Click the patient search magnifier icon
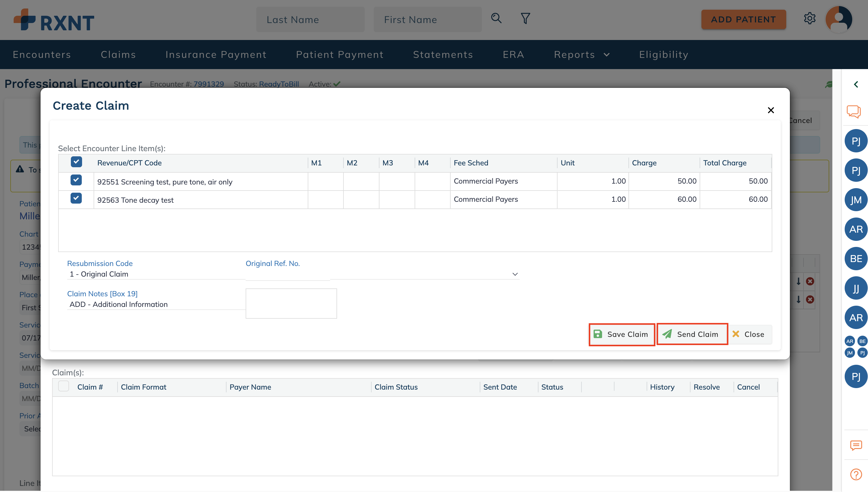 point(496,18)
